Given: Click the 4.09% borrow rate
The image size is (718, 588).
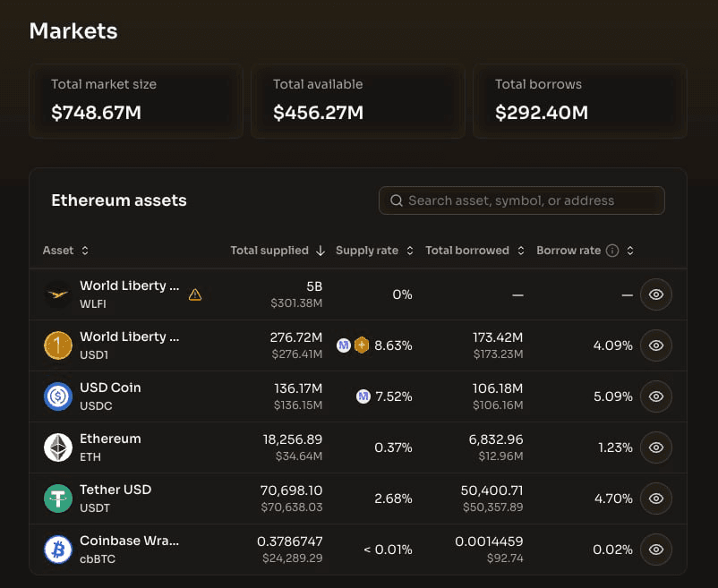Looking at the screenshot, I should click(x=612, y=345).
